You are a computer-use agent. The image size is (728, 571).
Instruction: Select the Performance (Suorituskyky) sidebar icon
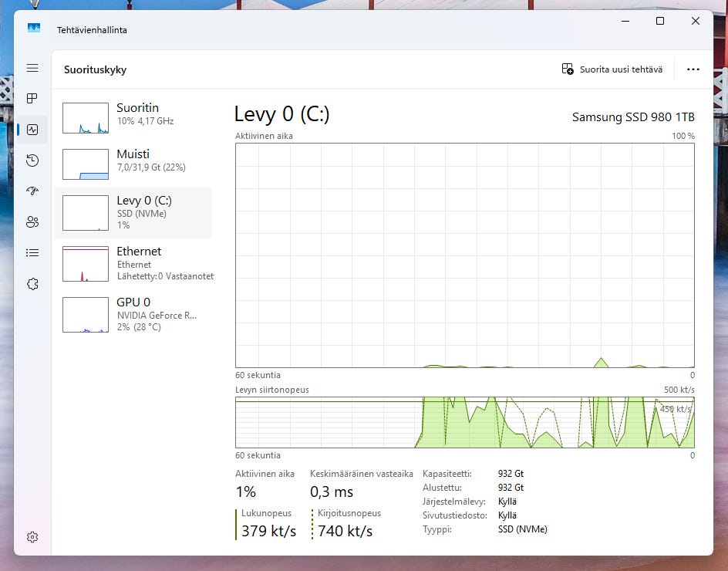[x=32, y=130]
